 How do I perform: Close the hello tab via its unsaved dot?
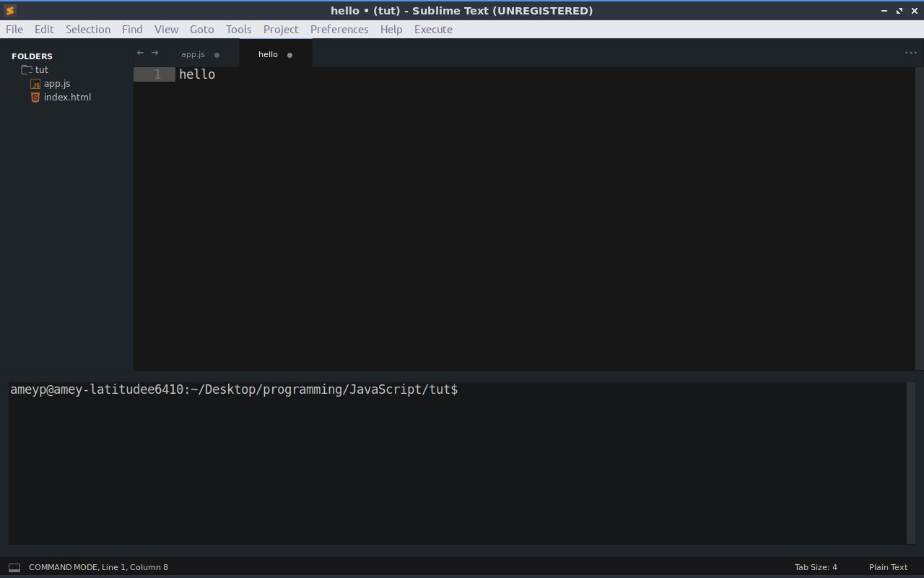(x=289, y=55)
